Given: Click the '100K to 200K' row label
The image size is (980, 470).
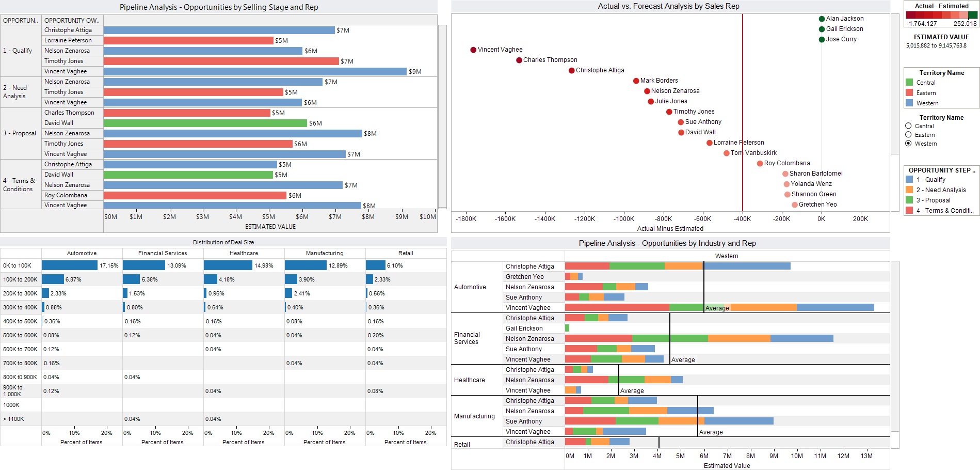Looking at the screenshot, I should click(21, 279).
